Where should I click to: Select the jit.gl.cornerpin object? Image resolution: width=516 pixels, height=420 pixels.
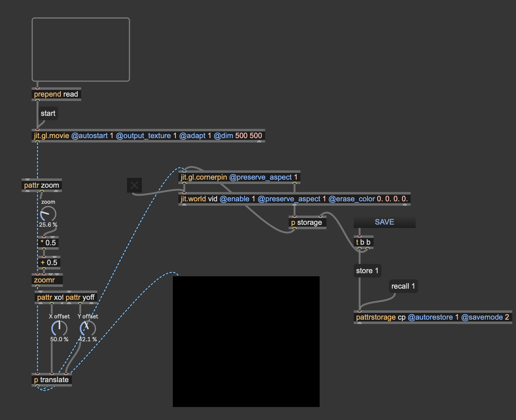click(x=239, y=177)
